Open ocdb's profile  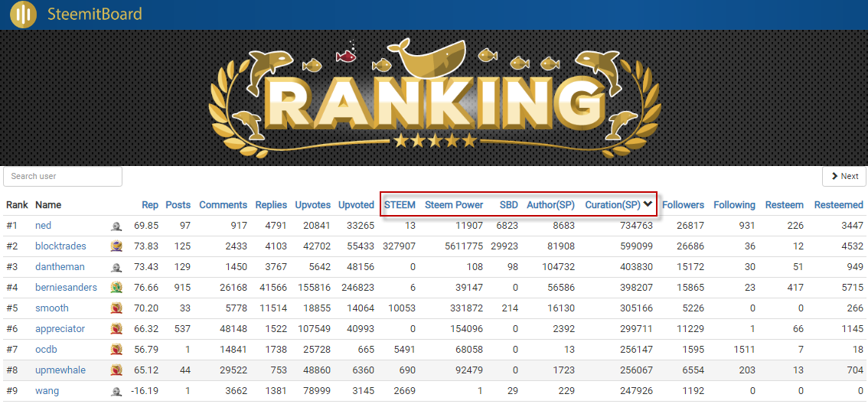click(x=46, y=350)
